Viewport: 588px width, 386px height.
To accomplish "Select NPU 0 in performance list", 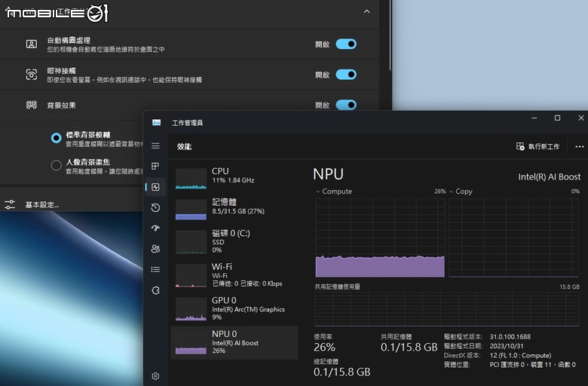I will (234, 342).
